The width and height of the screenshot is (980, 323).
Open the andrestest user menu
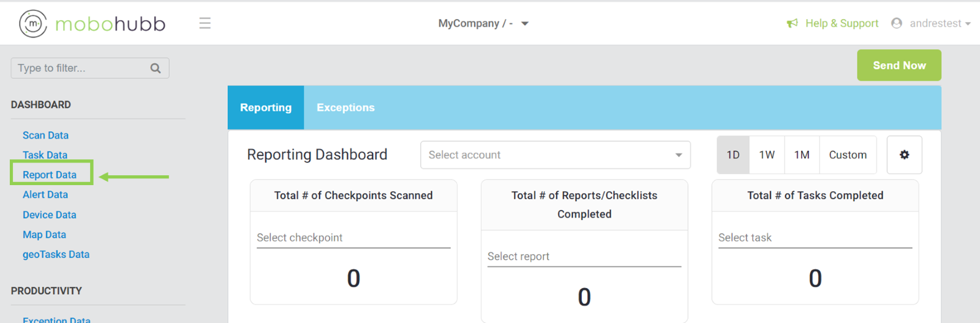(x=940, y=23)
